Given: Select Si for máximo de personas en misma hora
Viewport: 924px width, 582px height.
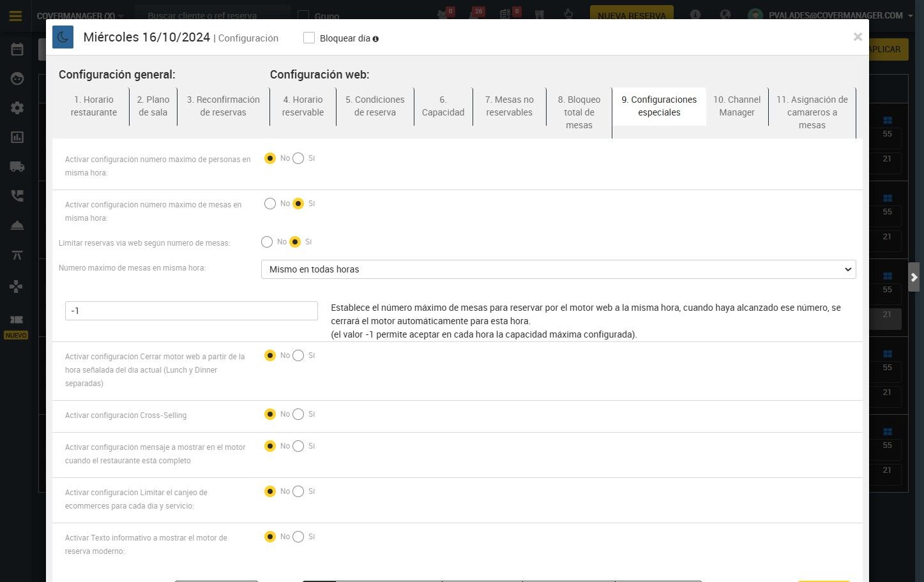Looking at the screenshot, I should 298,158.
